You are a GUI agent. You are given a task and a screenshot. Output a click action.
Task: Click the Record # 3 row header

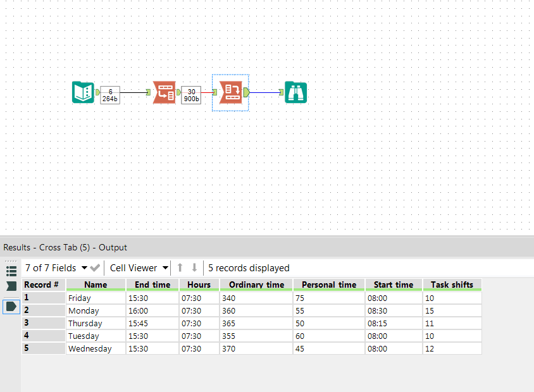pos(43,323)
